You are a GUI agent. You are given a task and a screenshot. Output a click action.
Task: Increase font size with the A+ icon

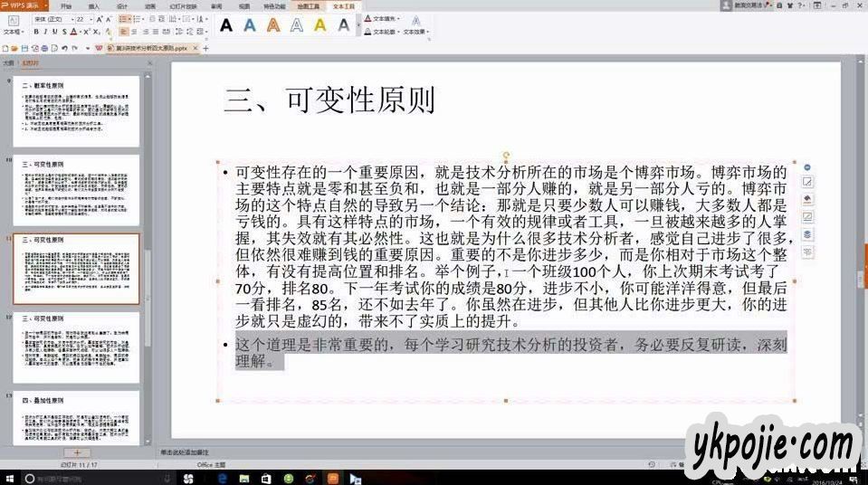tap(99, 18)
